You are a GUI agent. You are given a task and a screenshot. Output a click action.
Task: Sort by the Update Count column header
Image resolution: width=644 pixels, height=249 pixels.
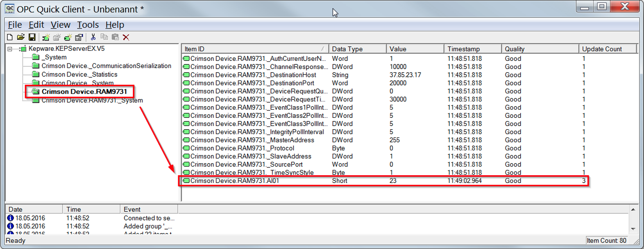608,49
